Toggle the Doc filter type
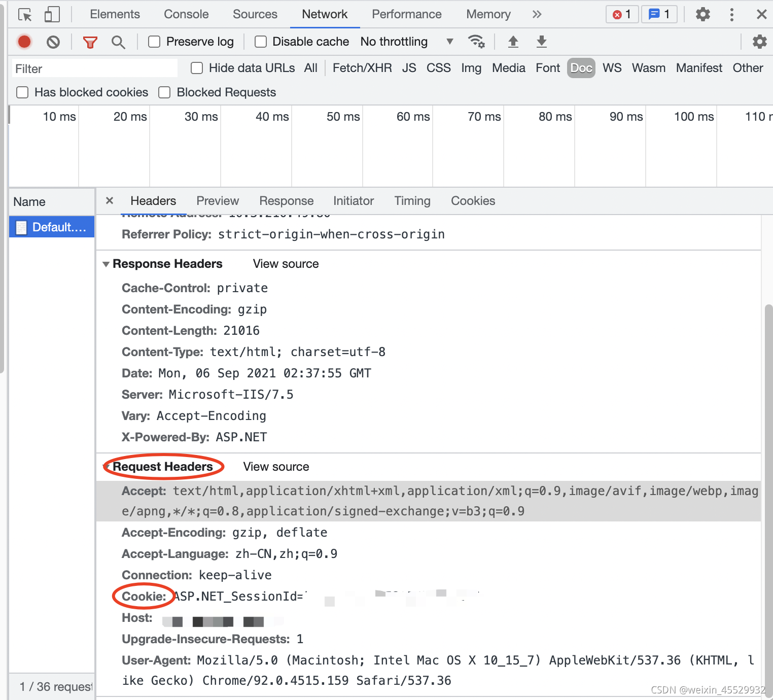 coord(581,68)
